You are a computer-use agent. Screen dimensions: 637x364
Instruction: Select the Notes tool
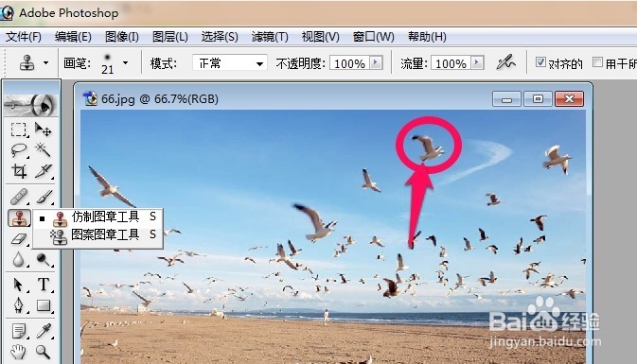tap(18, 331)
